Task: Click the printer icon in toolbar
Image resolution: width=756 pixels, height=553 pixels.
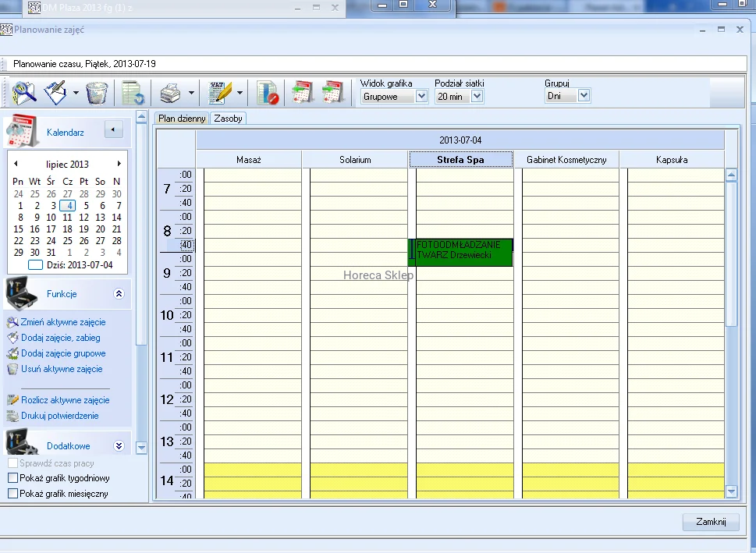Action: [x=170, y=94]
